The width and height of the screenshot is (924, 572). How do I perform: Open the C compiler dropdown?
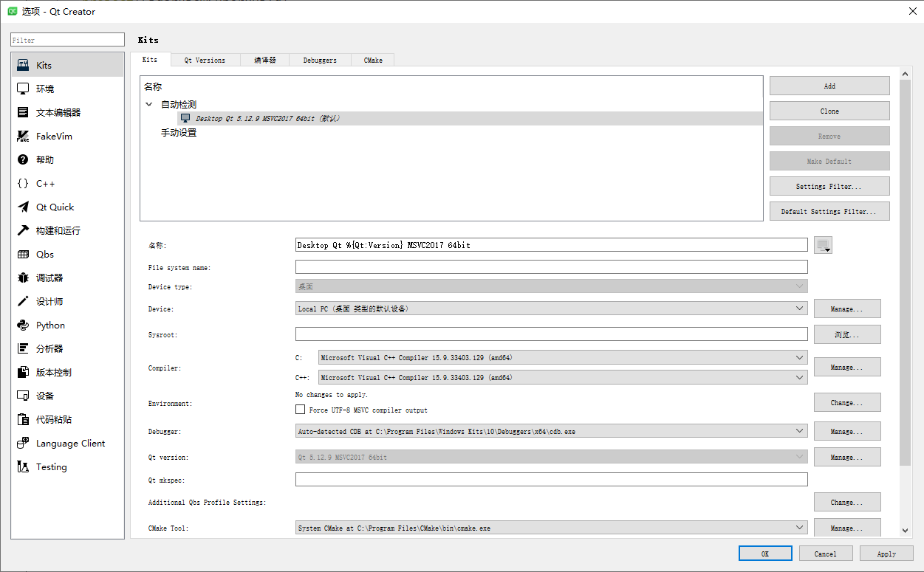(563, 357)
